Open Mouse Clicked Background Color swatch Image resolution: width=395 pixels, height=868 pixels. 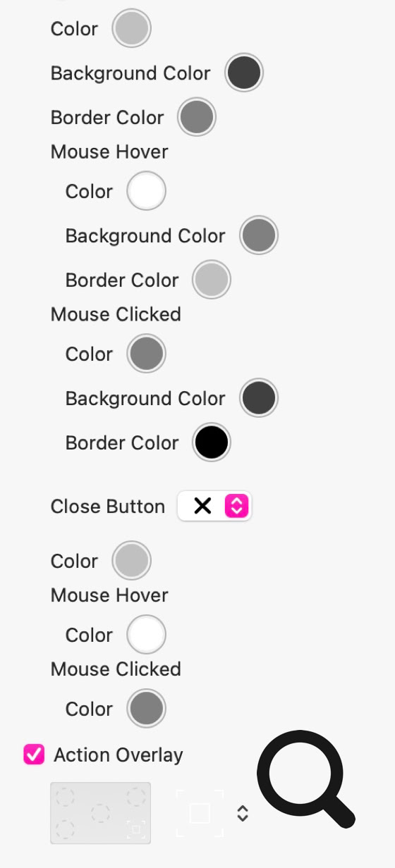coord(259,398)
